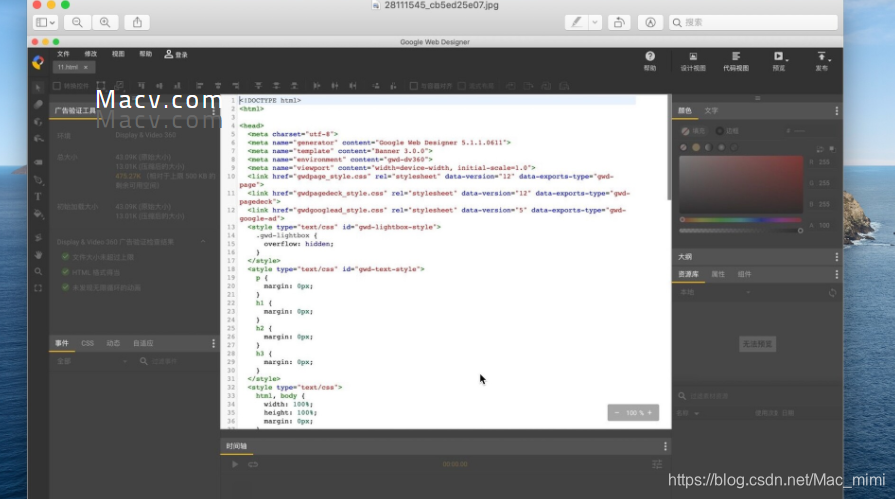Open the ad validator panel options menu
The image size is (895, 499).
[213, 111]
